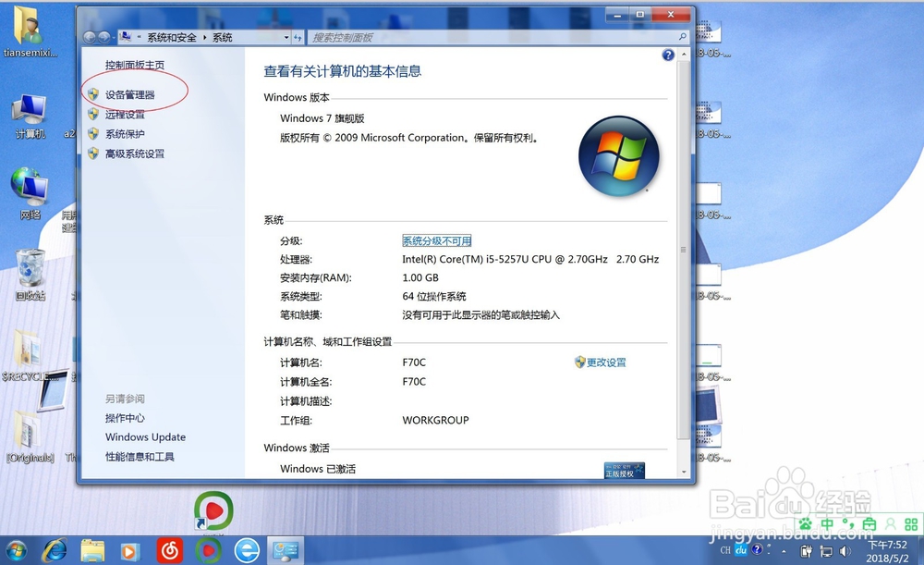This screenshot has width=924, height=565.
Task: Click the tray volume speaker icon
Action: coord(845,551)
